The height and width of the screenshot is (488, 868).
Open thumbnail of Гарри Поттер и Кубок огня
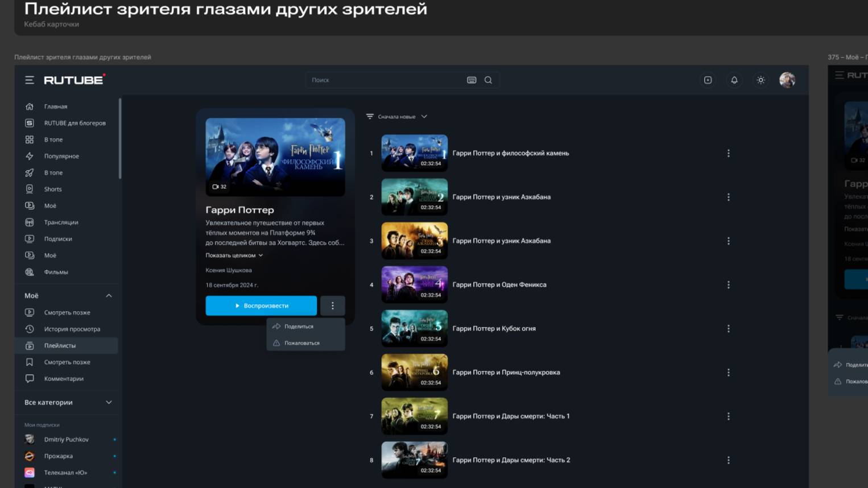(x=414, y=328)
